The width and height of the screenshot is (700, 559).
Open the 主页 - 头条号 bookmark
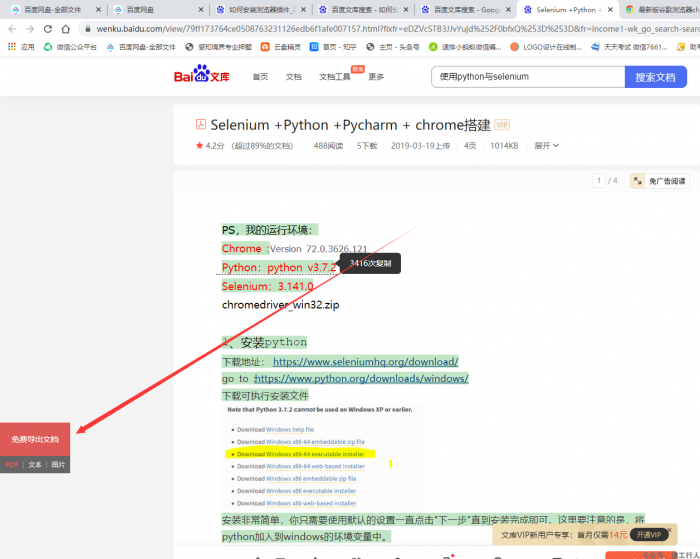[x=392, y=46]
